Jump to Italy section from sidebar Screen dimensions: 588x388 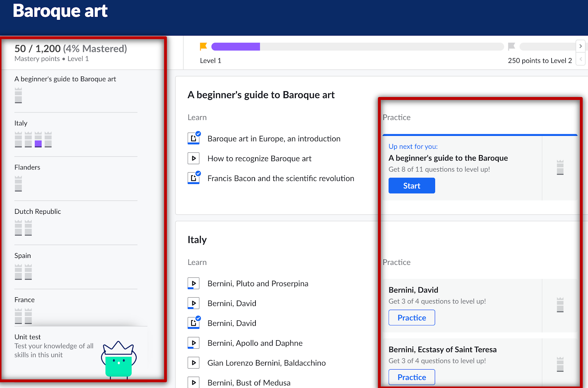(x=21, y=123)
